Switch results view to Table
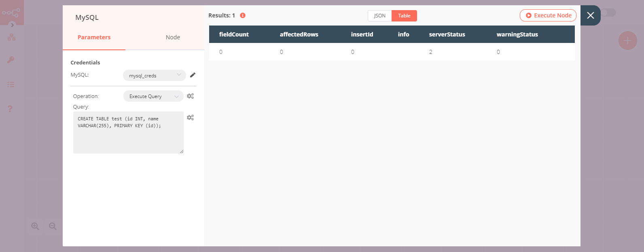 [404, 16]
